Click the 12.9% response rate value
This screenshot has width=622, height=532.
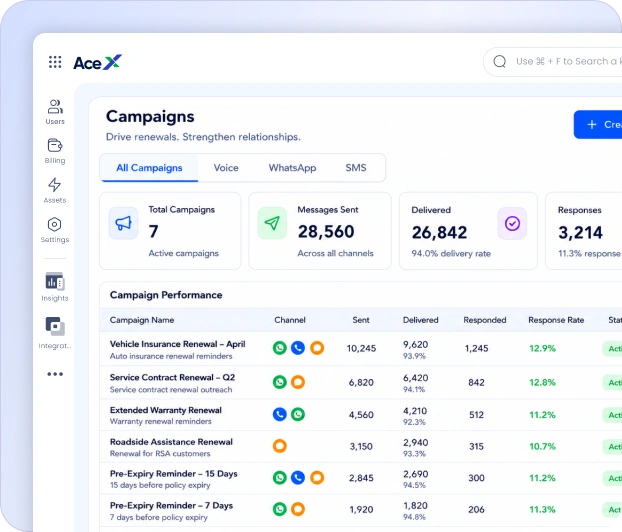[542, 348]
